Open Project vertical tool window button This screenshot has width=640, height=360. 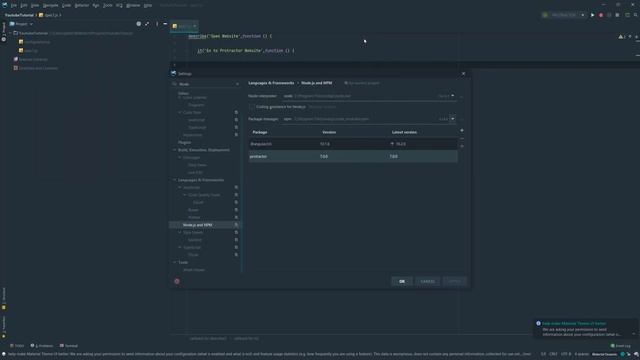pos(4,32)
